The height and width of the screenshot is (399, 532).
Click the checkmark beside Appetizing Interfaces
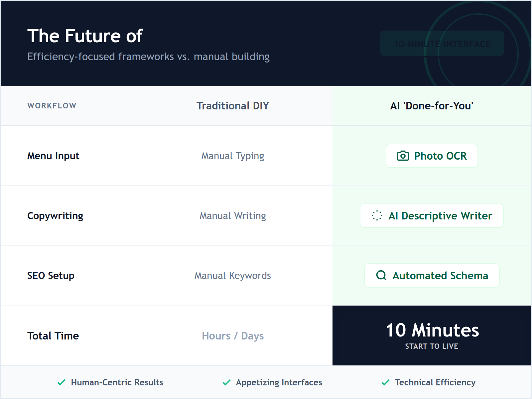pos(227,382)
